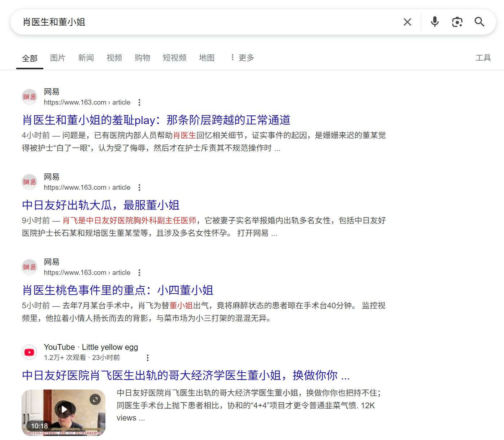Click the YouTube description ending with 12K views
Image resolution: width=504 pixels, height=440 pixels.
pyautogui.click(x=249, y=405)
